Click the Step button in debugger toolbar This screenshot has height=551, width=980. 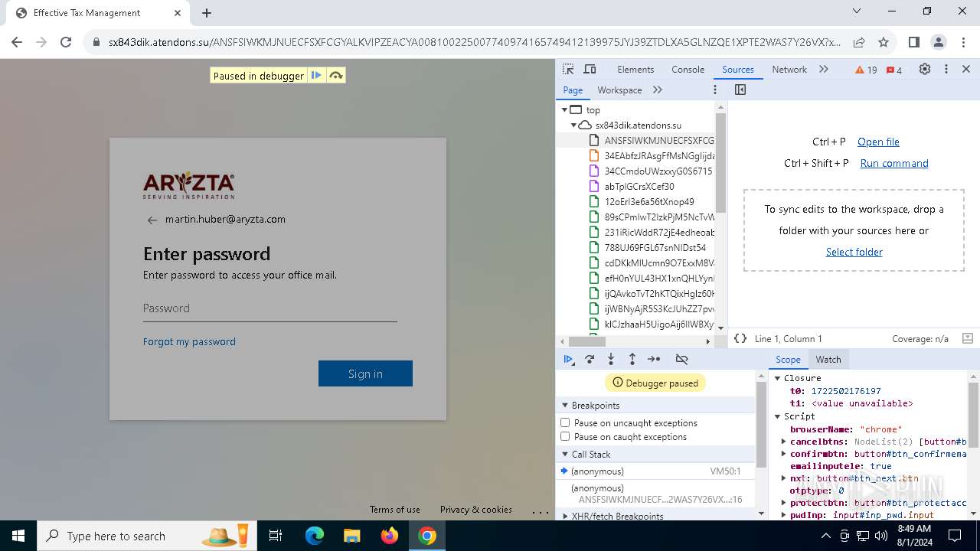(x=654, y=359)
